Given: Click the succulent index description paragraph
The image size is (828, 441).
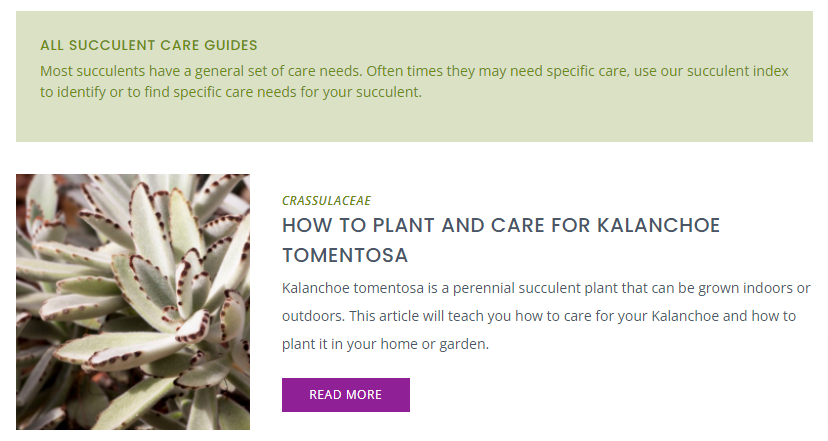Looking at the screenshot, I should pos(414,81).
